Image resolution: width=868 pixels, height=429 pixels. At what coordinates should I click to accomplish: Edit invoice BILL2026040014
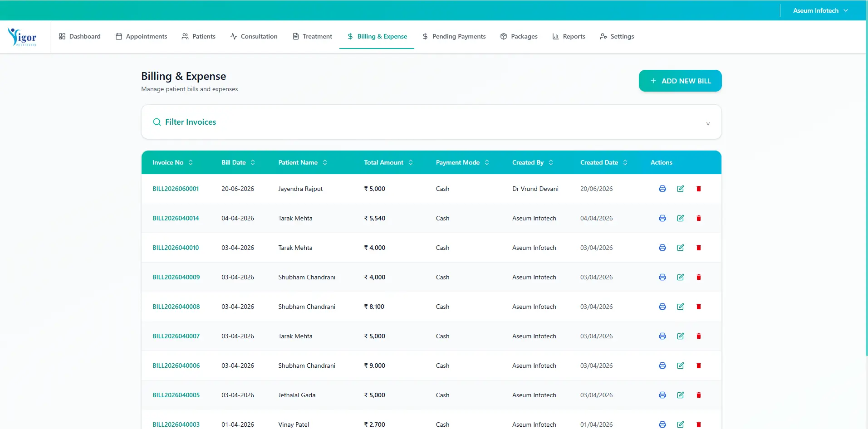[680, 218]
